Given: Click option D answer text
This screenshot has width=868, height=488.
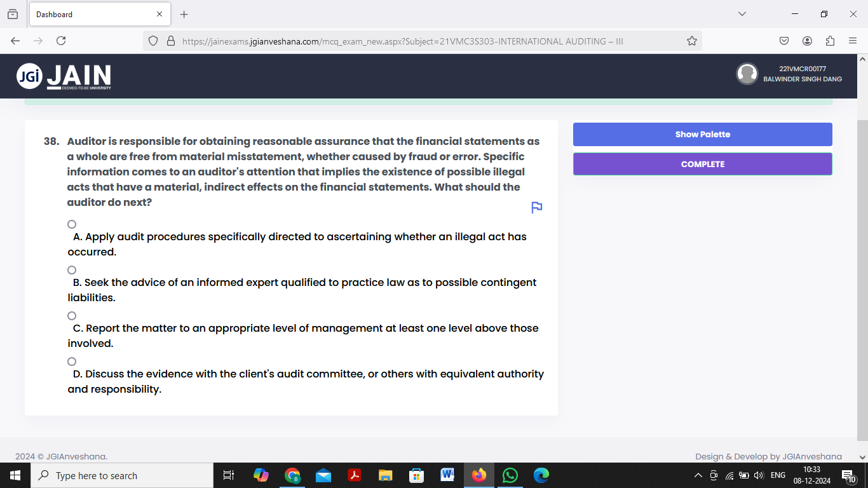Looking at the screenshot, I should click(x=306, y=381).
